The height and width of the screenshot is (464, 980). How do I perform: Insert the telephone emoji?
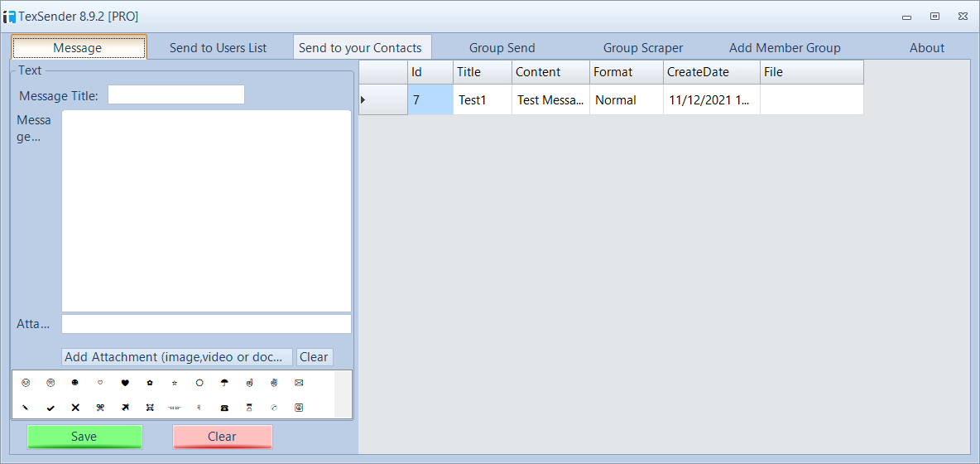click(x=224, y=407)
